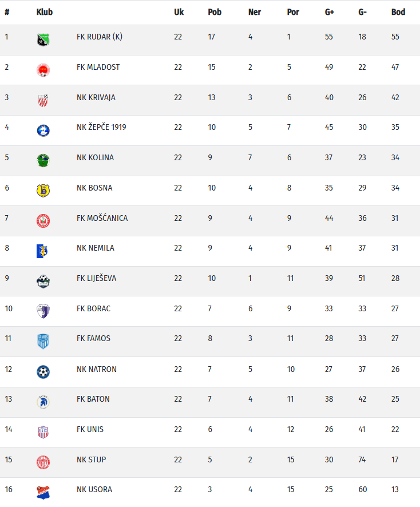The height and width of the screenshot is (507, 420).
Task: Click the FK Mladost club logo
Action: coord(43,70)
